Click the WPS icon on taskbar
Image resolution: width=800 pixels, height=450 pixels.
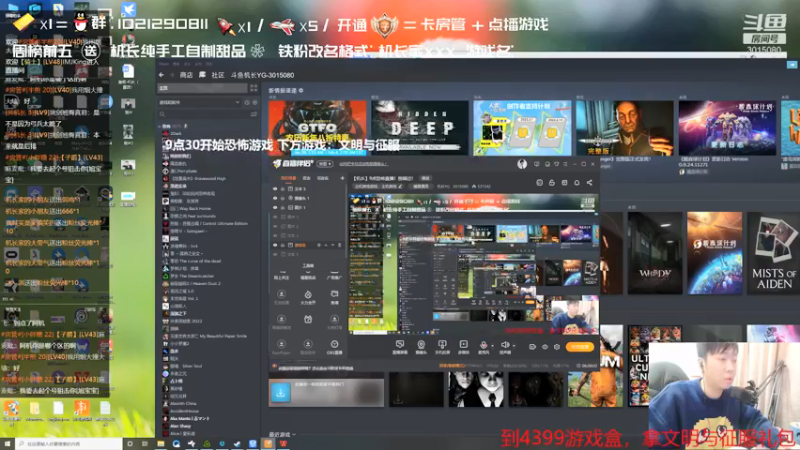click(x=283, y=444)
